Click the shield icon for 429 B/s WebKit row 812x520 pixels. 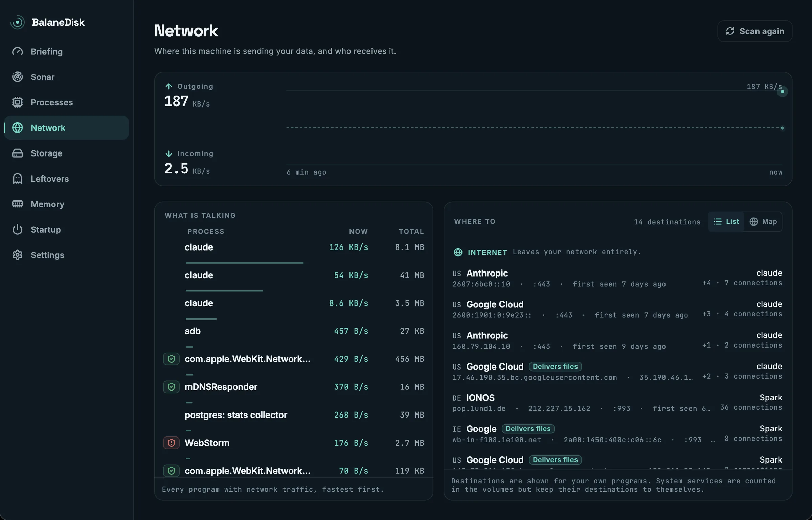[x=171, y=359]
